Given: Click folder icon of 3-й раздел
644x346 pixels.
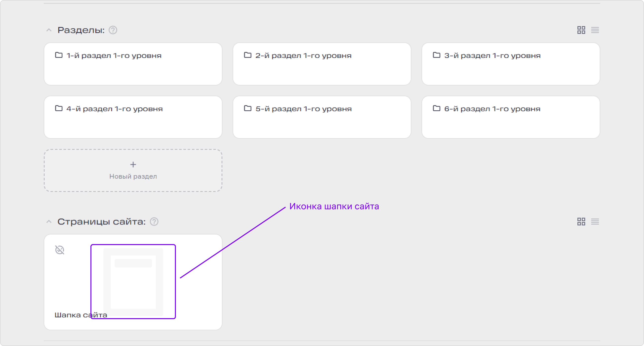Looking at the screenshot, I should coord(437,55).
